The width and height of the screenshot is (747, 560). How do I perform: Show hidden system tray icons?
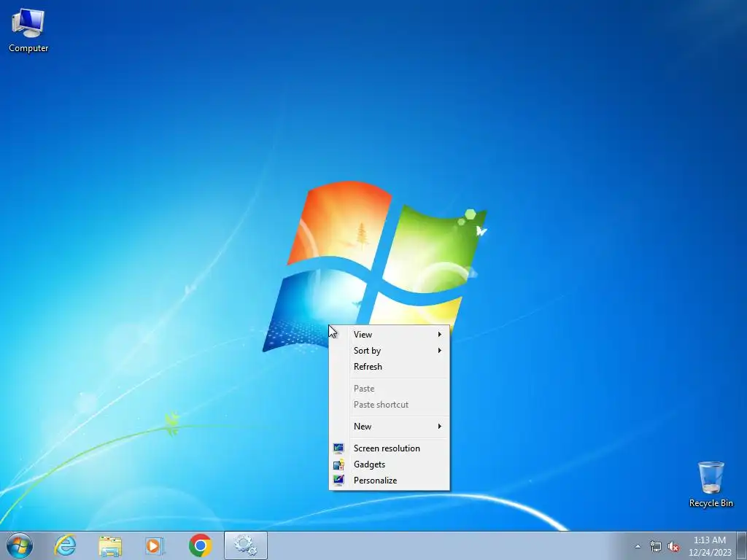tap(638, 546)
